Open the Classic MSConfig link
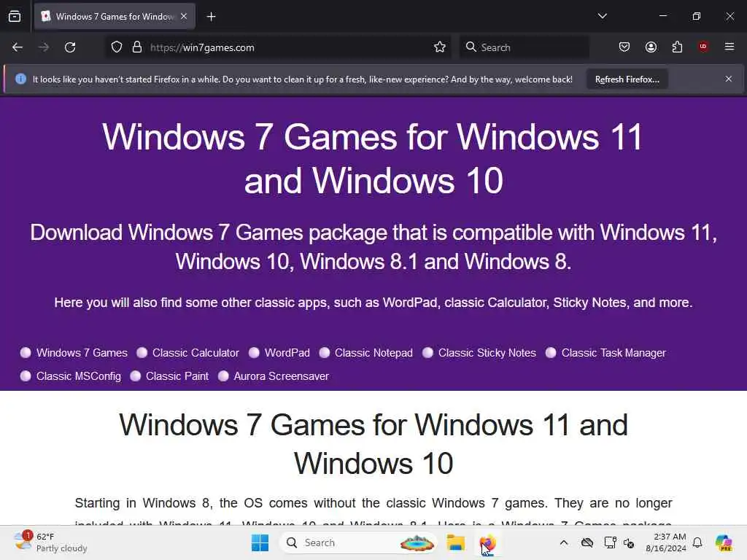The height and width of the screenshot is (560, 747). pos(79,376)
